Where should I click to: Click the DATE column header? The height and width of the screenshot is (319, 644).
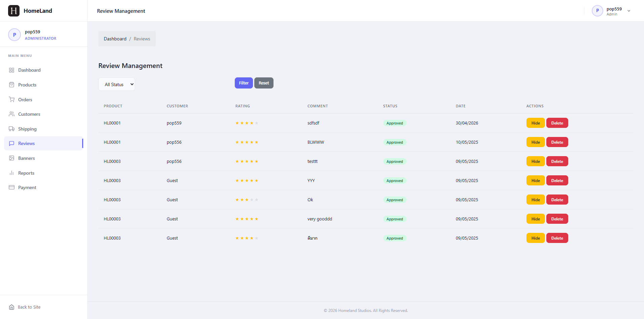(x=460, y=106)
